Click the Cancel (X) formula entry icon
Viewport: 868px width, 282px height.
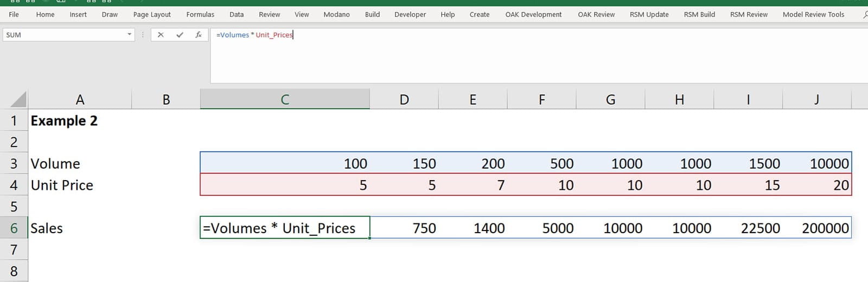(x=161, y=35)
